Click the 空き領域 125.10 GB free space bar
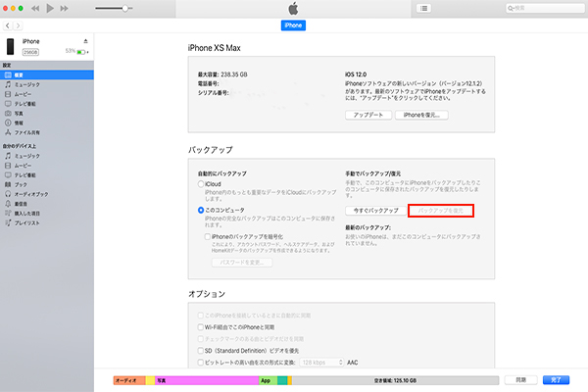This screenshot has height=392, width=588. (395, 380)
